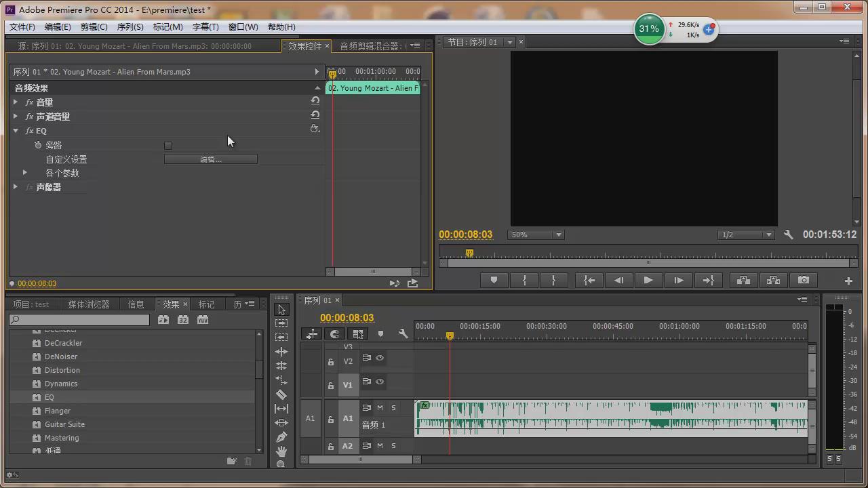Toggle nest sequence insert mode button
Viewport: 868px width, 488px height.
pyautogui.click(x=312, y=333)
